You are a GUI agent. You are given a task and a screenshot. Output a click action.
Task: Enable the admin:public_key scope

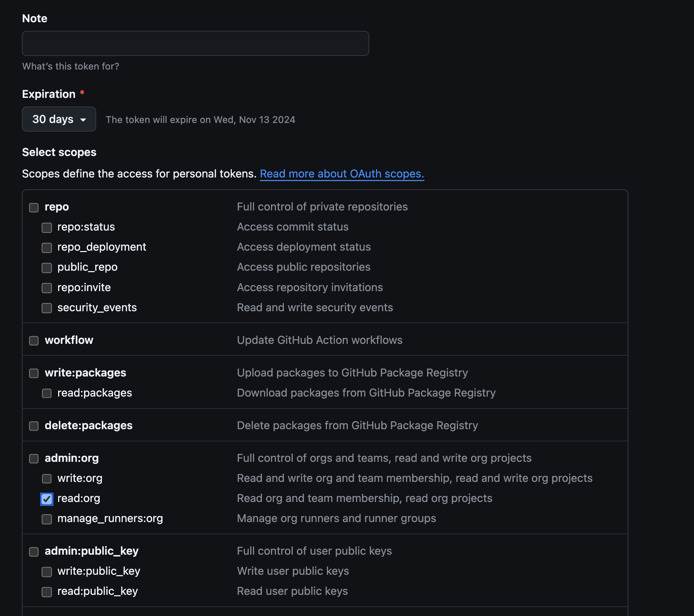[x=34, y=551]
